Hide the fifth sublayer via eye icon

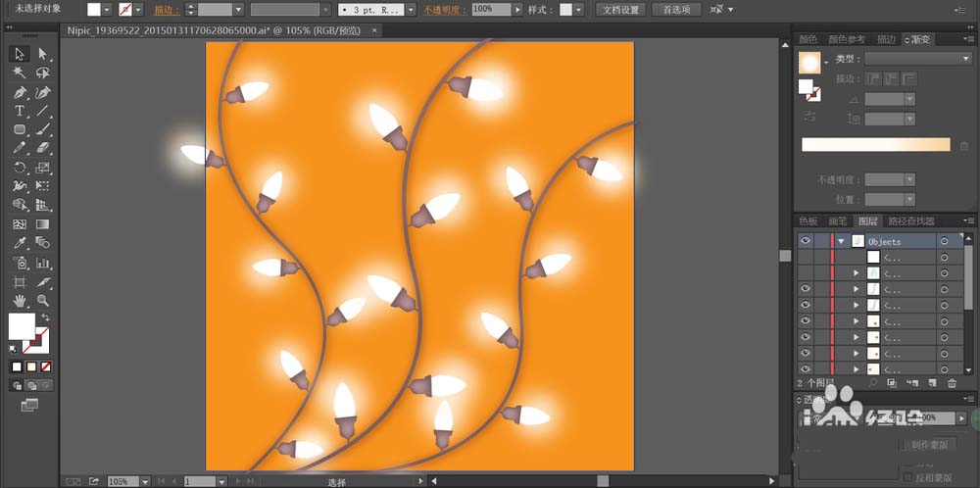pyautogui.click(x=805, y=321)
